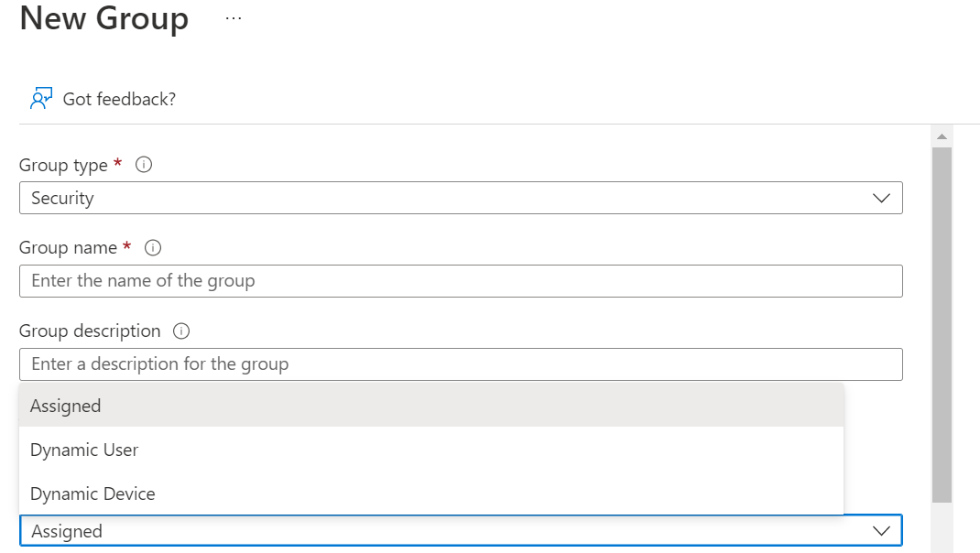The width and height of the screenshot is (980, 553).
Task: Open the Security group type dropdown
Action: (461, 198)
